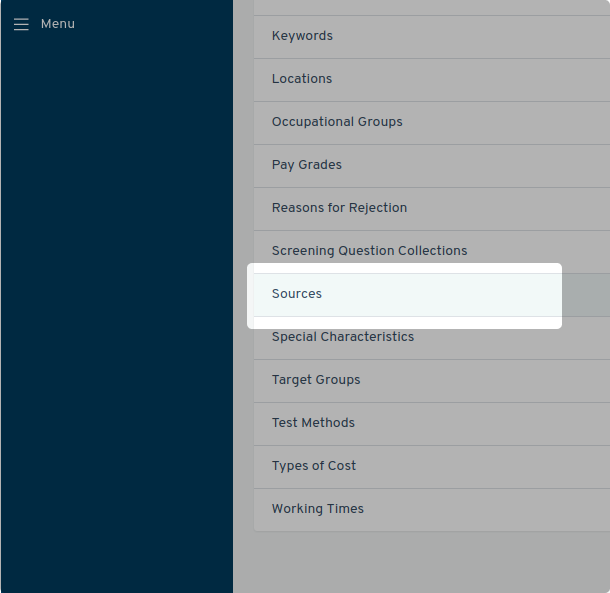Click blank space right of Sources text
The height and width of the screenshot is (593, 610).
450,294
